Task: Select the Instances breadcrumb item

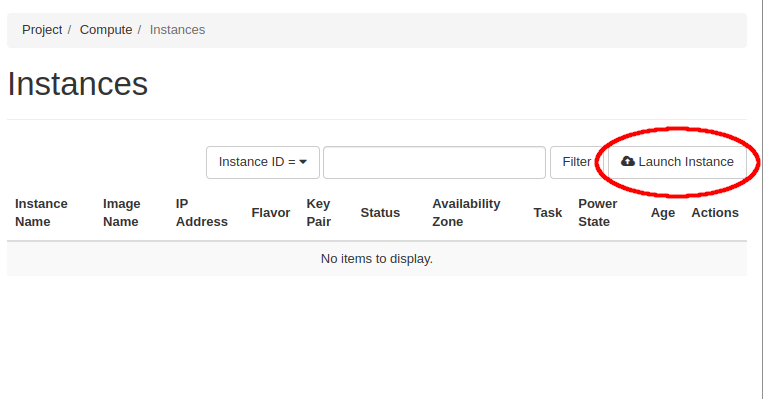Action: [177, 30]
